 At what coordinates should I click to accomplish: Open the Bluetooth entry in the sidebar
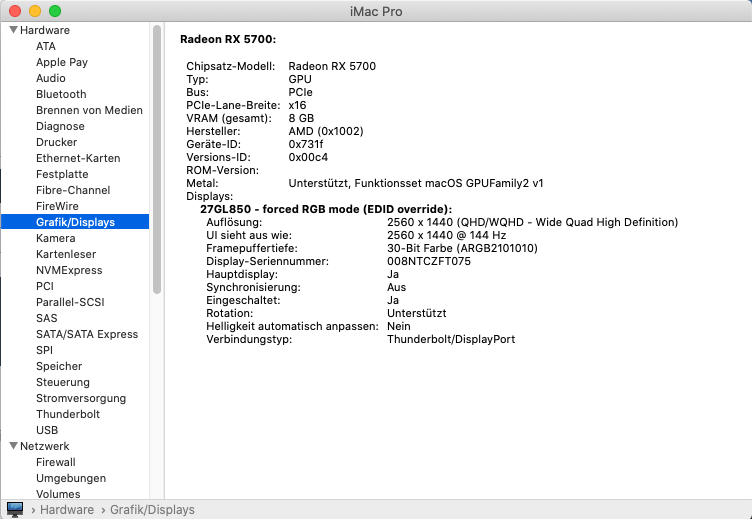point(61,94)
